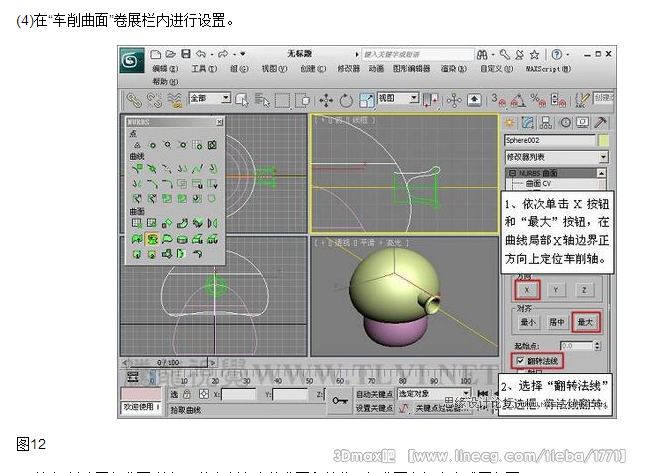Open the 帮助(H) menu

(165, 81)
